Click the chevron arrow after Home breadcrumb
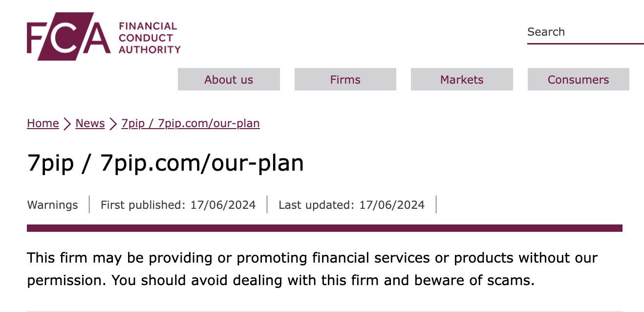This screenshot has width=644, height=312. coord(67,124)
